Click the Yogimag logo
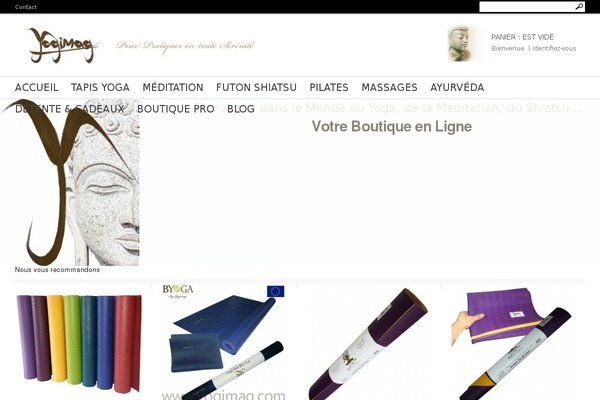Viewport: 600px width, 400px height. click(x=61, y=46)
